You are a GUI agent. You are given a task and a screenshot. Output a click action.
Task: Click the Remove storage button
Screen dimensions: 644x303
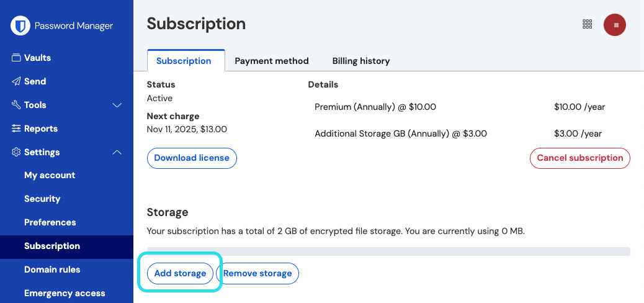click(x=257, y=273)
